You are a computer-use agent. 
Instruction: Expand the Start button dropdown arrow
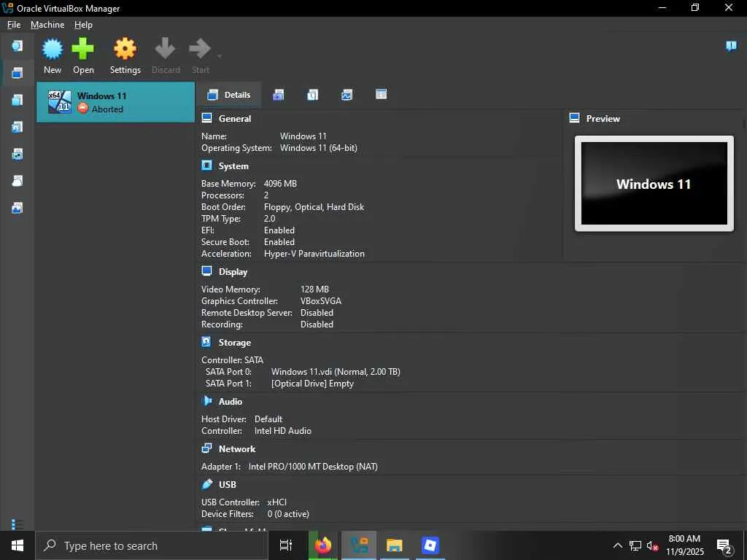[x=220, y=56]
